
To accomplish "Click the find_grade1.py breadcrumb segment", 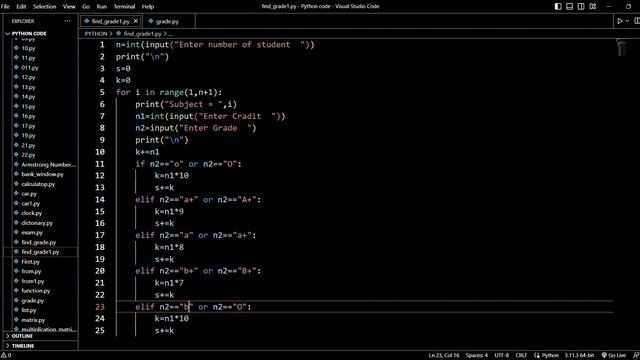I will [x=142, y=34].
